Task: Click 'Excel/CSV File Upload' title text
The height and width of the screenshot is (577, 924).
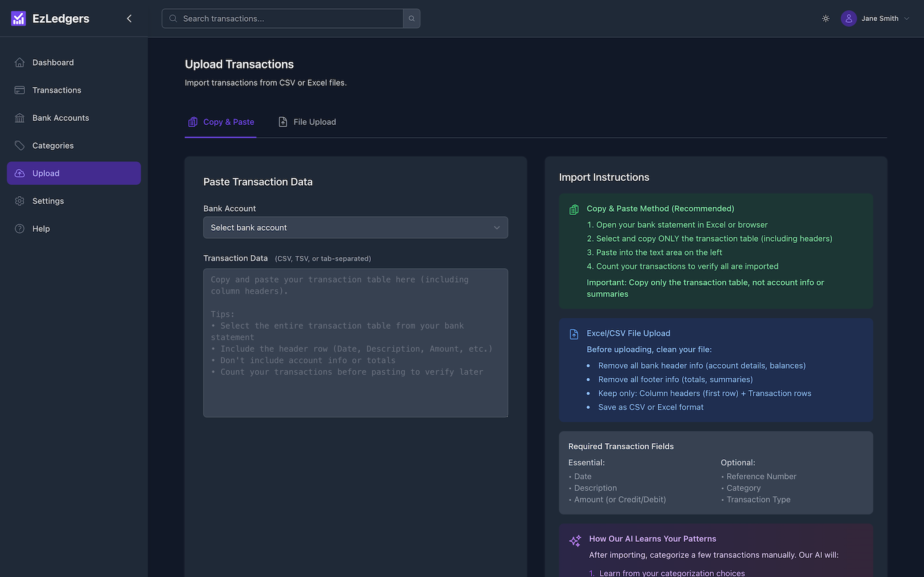Action: point(628,333)
